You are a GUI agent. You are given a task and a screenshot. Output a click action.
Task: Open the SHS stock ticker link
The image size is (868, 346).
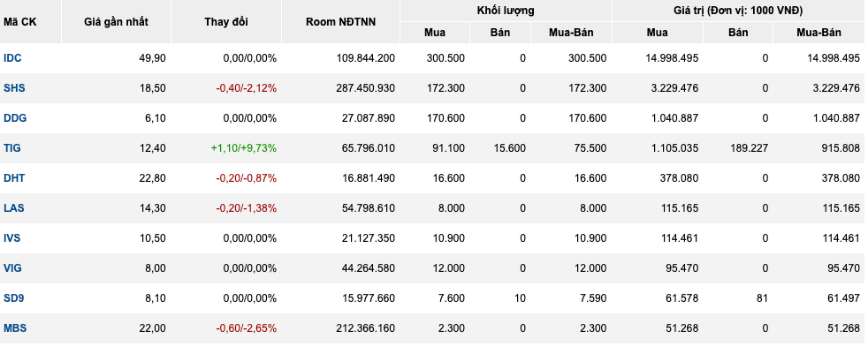click(14, 88)
